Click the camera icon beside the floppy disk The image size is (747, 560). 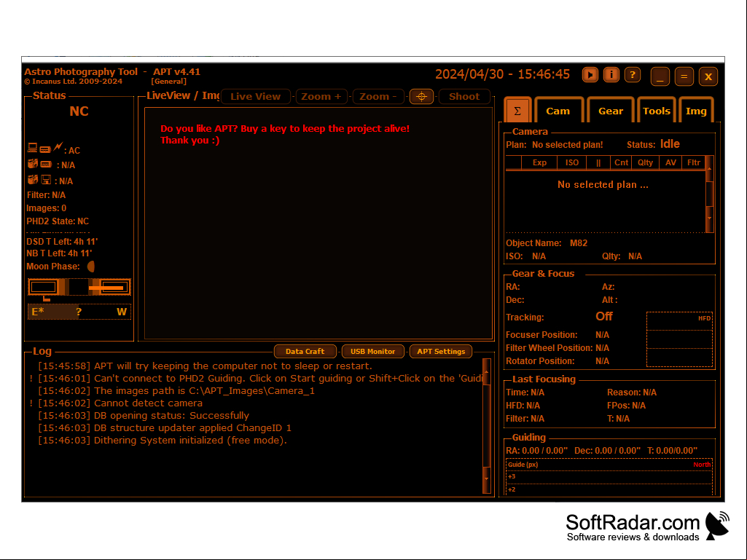32,180
